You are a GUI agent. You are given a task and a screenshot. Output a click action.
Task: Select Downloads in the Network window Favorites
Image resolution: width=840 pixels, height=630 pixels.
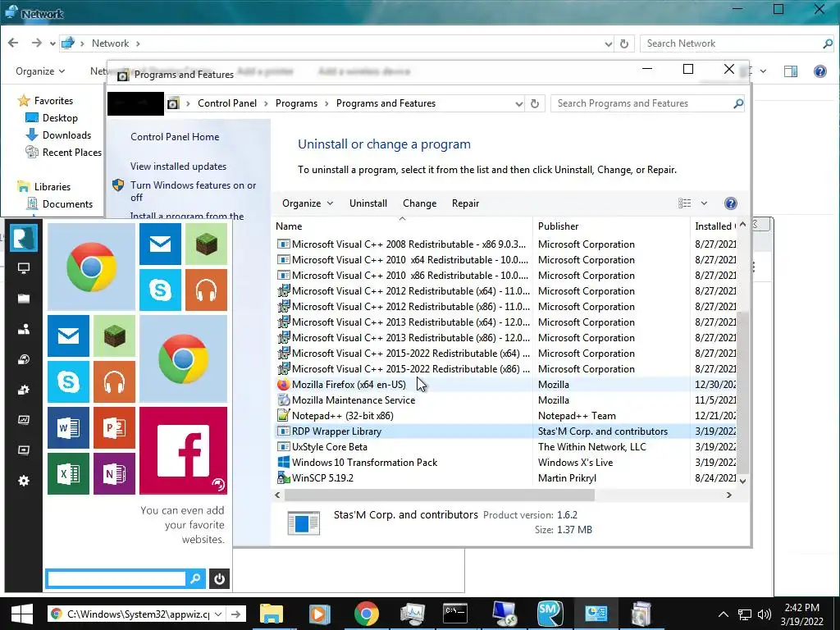pyautogui.click(x=66, y=135)
